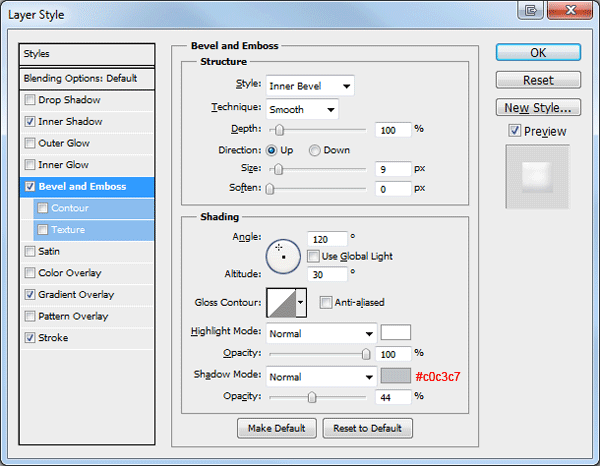Select the Stroke effect entry
Image resolution: width=600 pixels, height=466 pixels.
53,338
